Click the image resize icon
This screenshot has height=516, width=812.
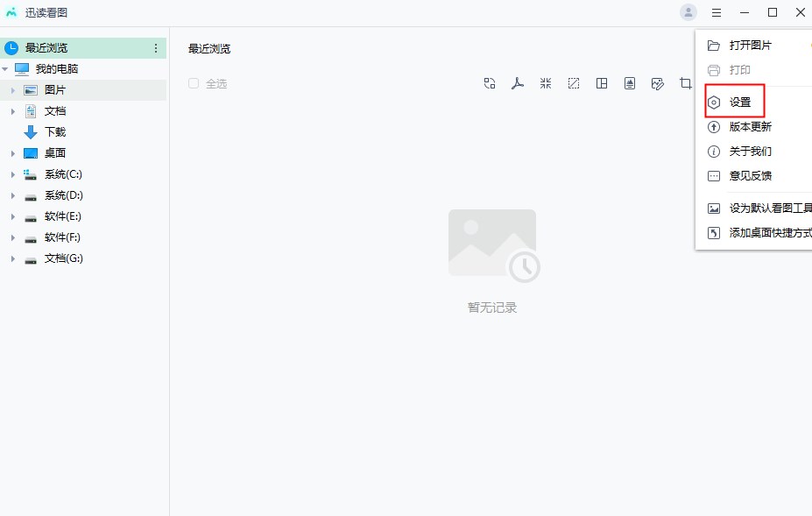574,83
